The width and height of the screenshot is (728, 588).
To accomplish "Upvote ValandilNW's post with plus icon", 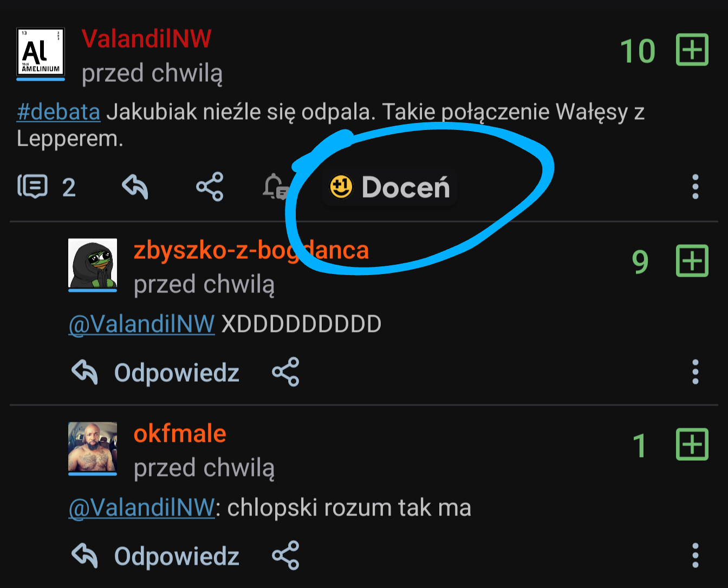I will (692, 50).
